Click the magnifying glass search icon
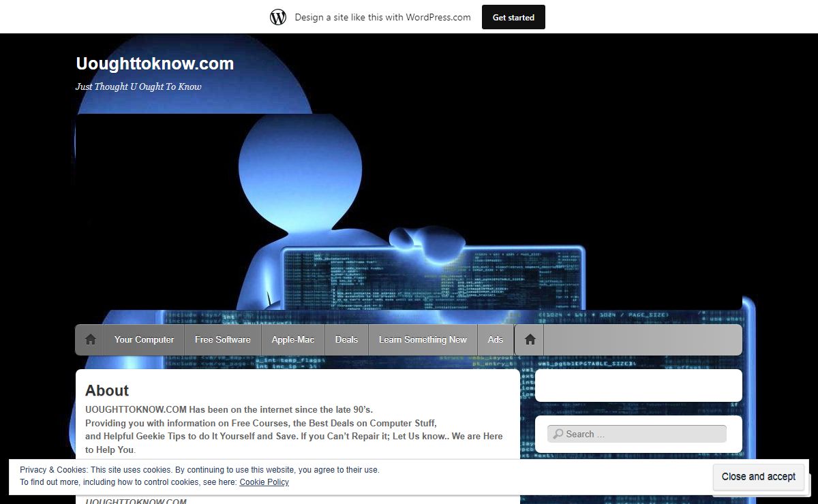This screenshot has width=818, height=504. [558, 434]
